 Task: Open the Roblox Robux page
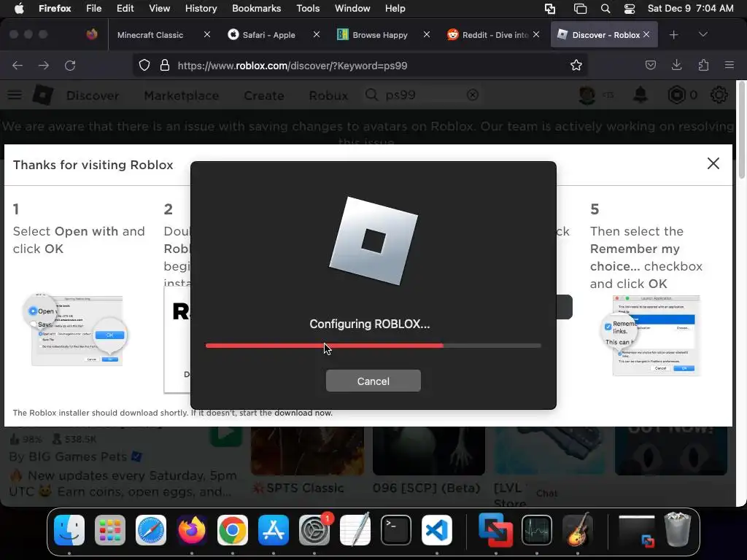pyautogui.click(x=328, y=96)
